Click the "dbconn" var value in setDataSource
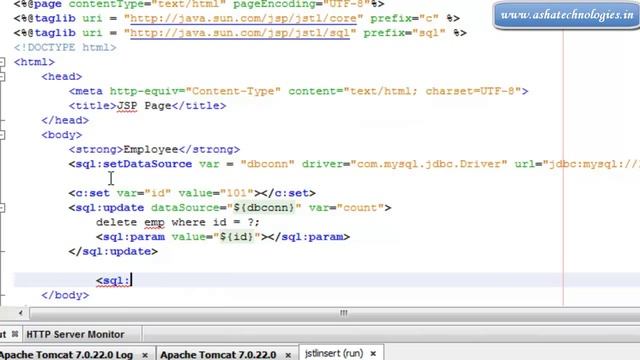The image size is (640, 360). (267, 164)
